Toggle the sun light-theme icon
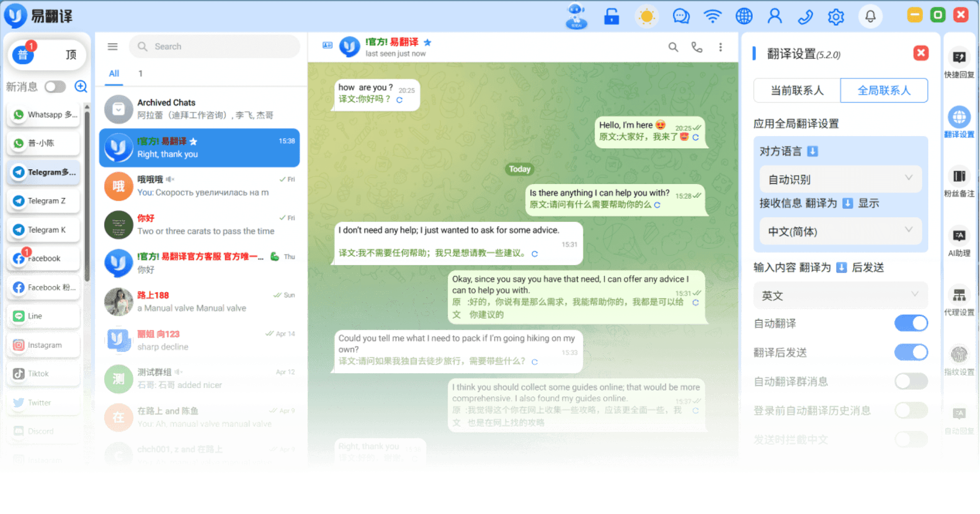 click(647, 16)
